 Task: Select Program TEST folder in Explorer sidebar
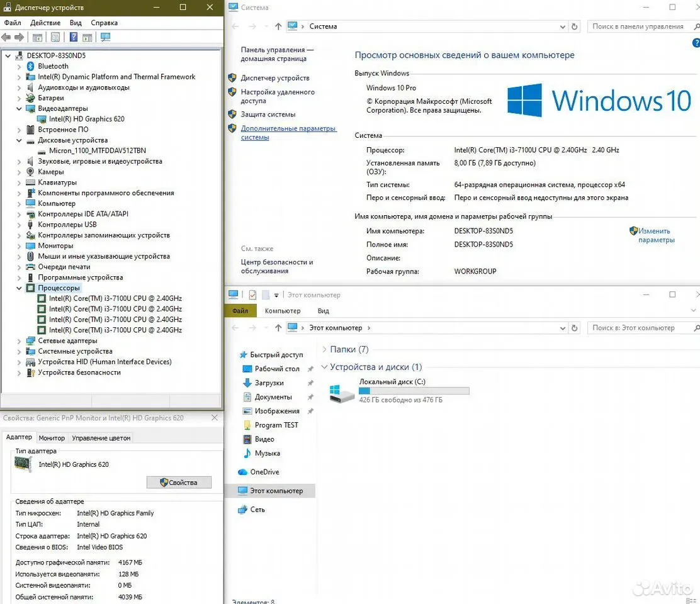(276, 425)
